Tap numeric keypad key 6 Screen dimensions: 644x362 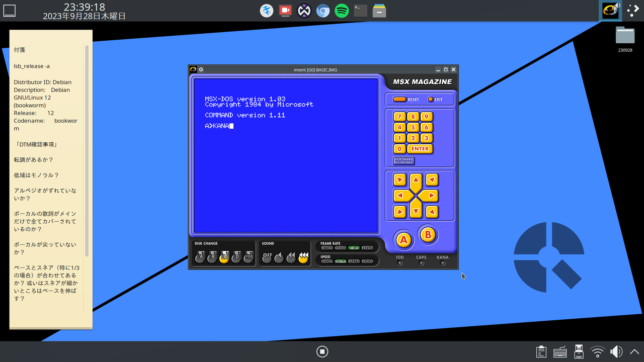pos(427,127)
